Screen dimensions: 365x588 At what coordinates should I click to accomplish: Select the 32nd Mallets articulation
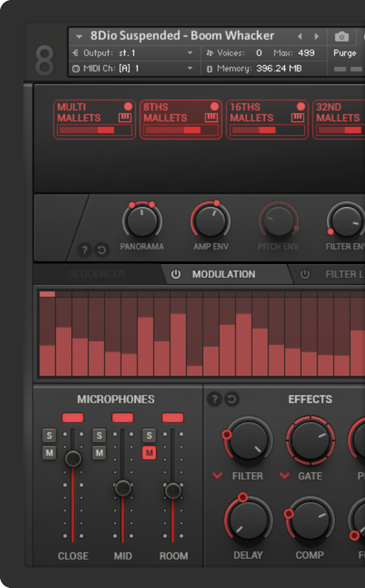point(339,120)
